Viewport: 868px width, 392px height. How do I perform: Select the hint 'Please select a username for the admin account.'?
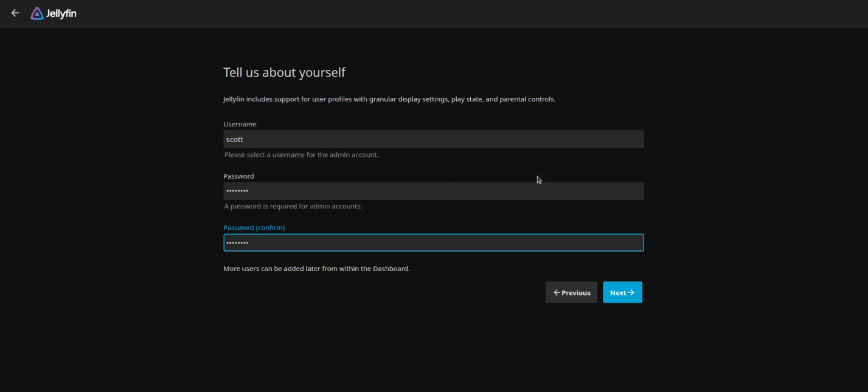coord(302,155)
